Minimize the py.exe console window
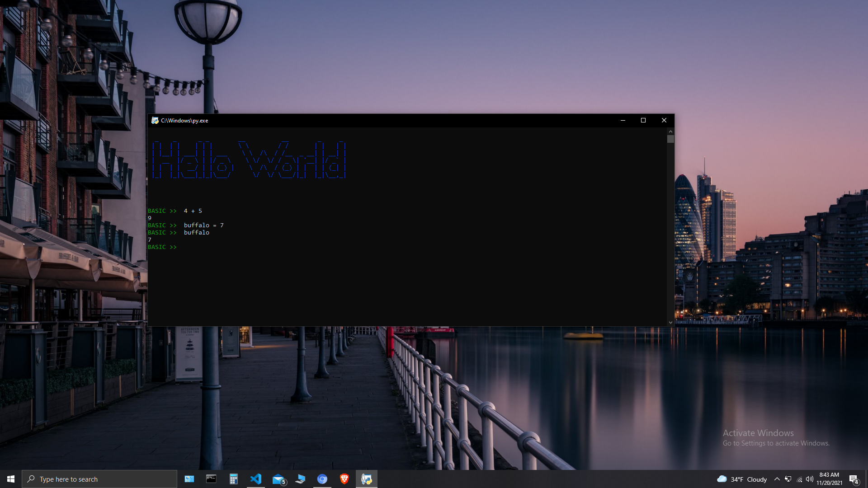Image resolution: width=868 pixels, height=488 pixels. (623, 120)
